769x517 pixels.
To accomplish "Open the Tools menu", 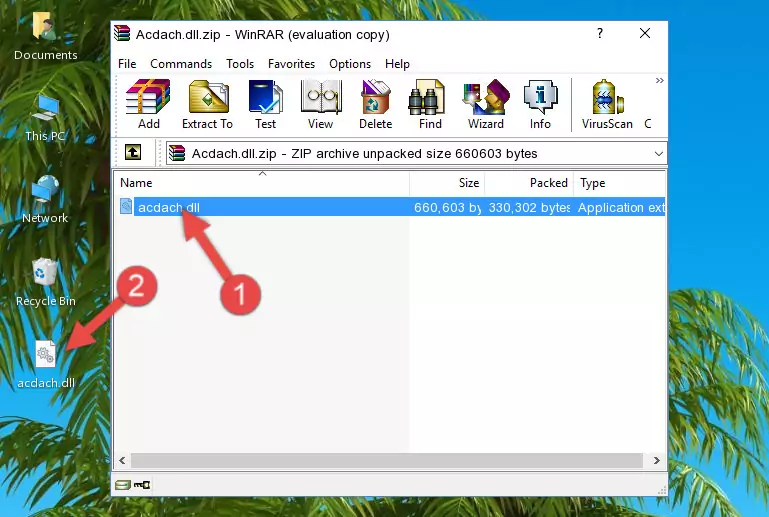I will click(240, 64).
